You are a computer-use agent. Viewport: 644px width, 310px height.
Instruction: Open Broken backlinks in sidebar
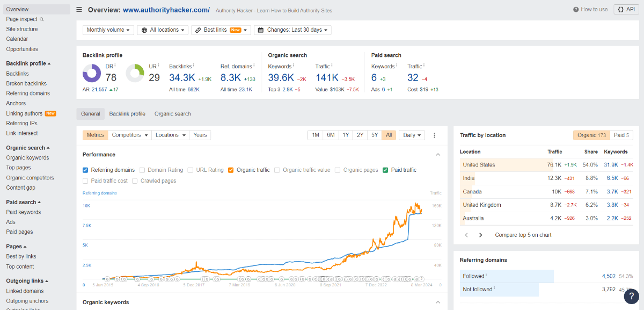click(x=26, y=83)
